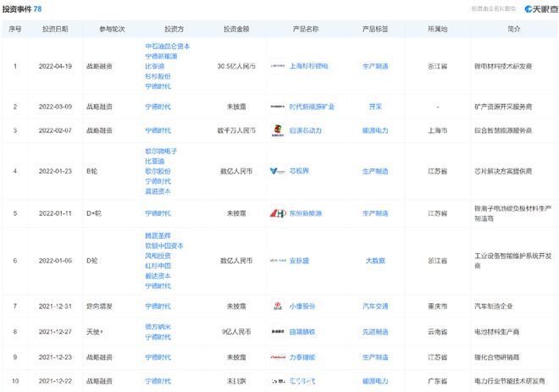Click the round cell B轮
Screen dimensions: 559x392
tap(92, 171)
